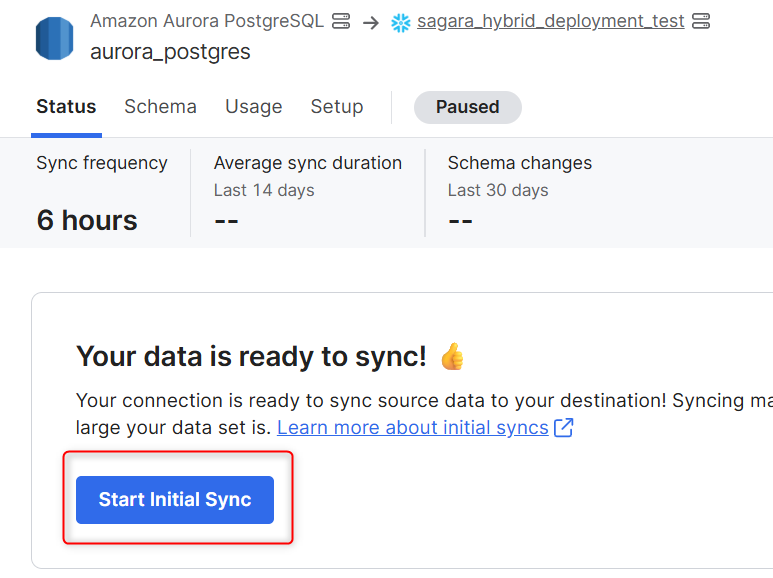Click the external link icon after initial syncs
Screen dimensions: 773x578
click(563, 428)
